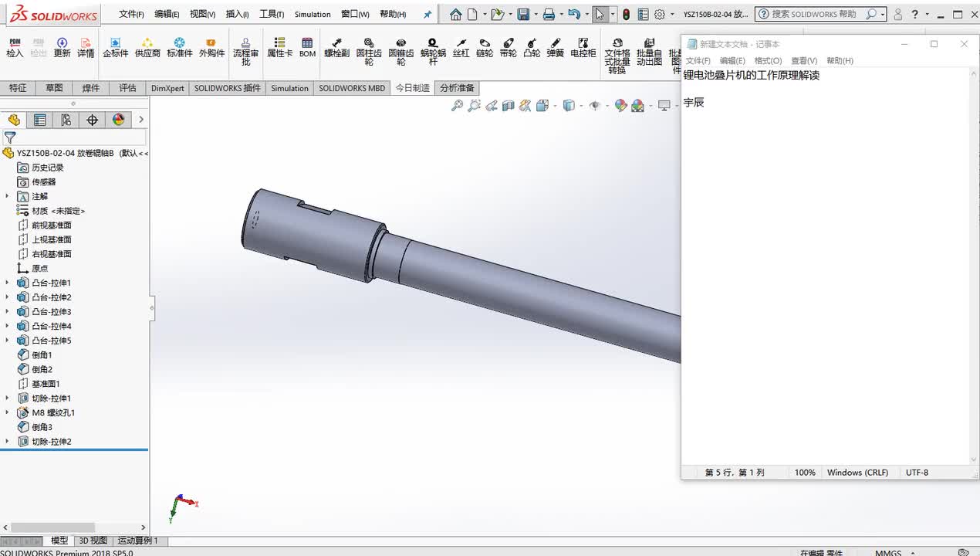980x556 pixels.
Task: Open the BOM tool
Action: (x=308, y=48)
